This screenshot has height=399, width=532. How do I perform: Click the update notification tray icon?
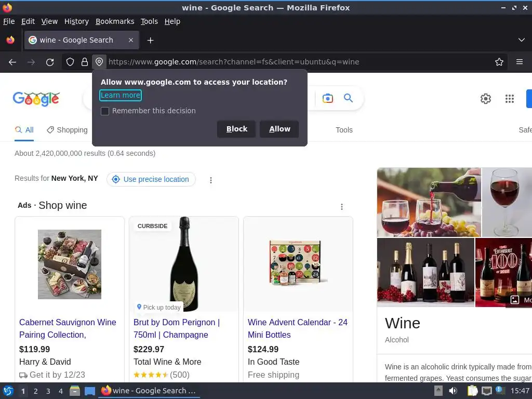point(499,390)
